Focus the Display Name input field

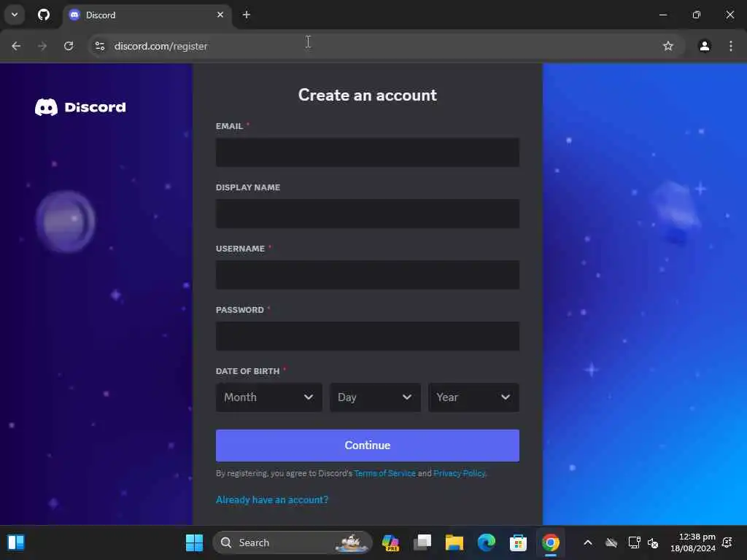coord(368,214)
